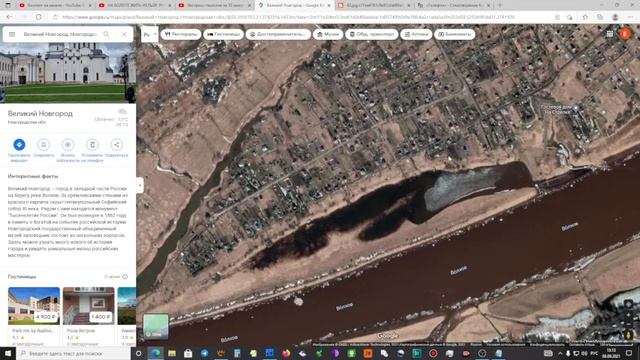Collapse the side panel arrow
Viewport: 640px width, 360px height.
pos(140,186)
